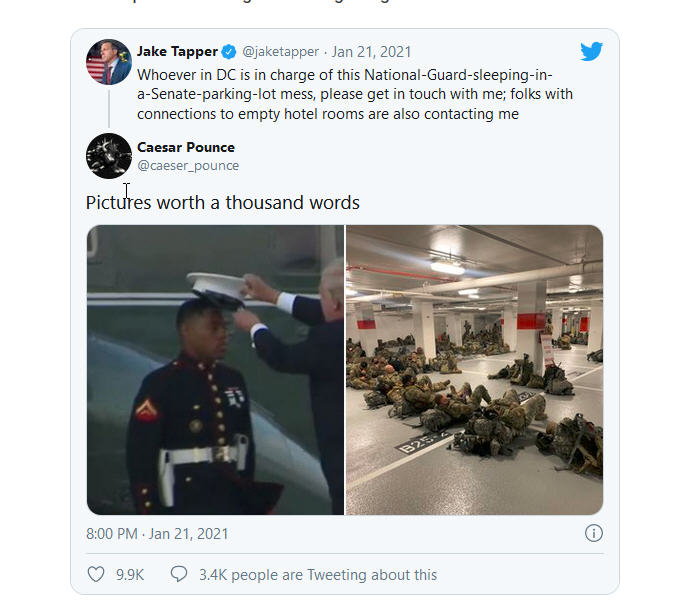Click the thread line between the two avatars
The height and width of the screenshot is (606, 689).
click(109, 109)
